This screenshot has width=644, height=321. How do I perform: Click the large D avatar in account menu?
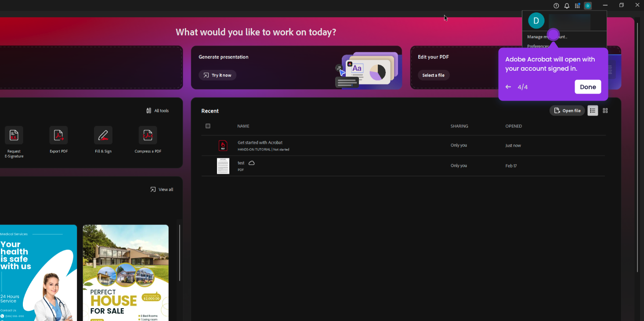[x=536, y=21]
